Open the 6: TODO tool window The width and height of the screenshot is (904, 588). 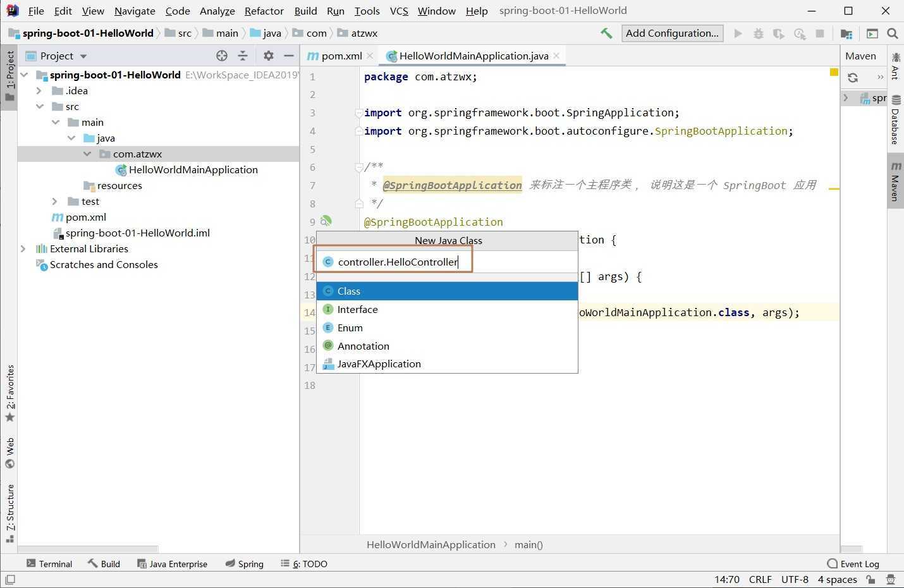point(304,563)
